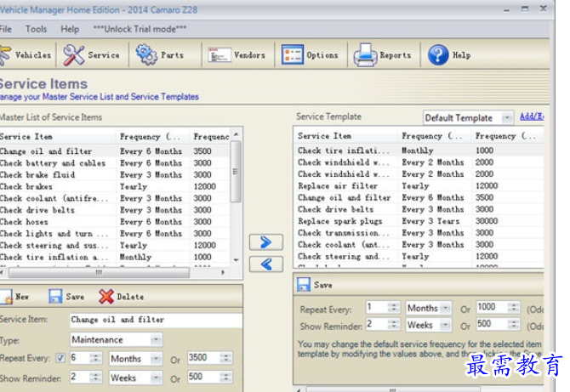
Task: Open the master Repeat Every Months dropdown
Action: pos(156,359)
